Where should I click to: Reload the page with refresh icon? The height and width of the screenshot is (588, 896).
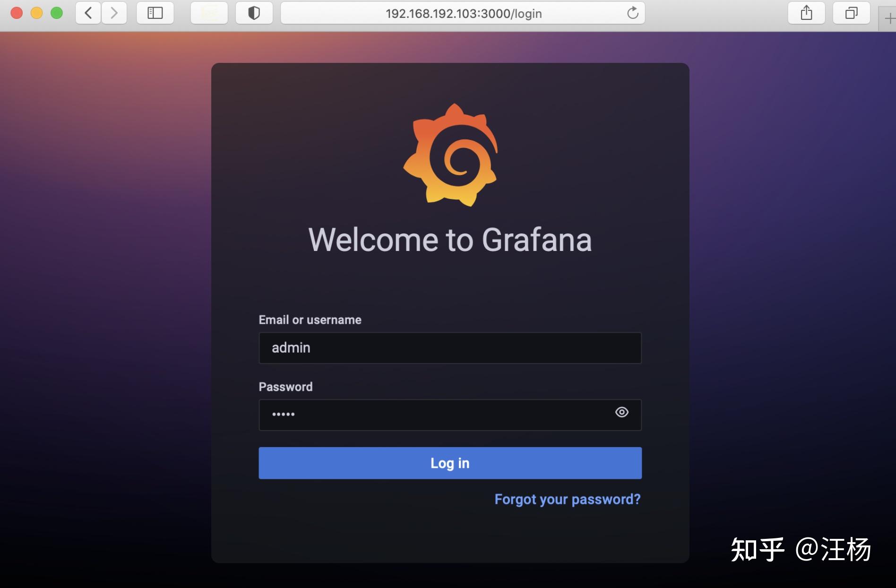pos(632,13)
